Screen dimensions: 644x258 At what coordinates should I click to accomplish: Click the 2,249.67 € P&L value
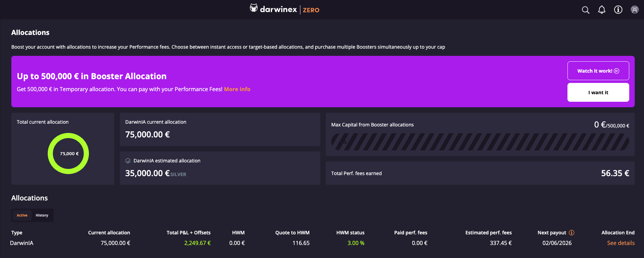tap(197, 243)
